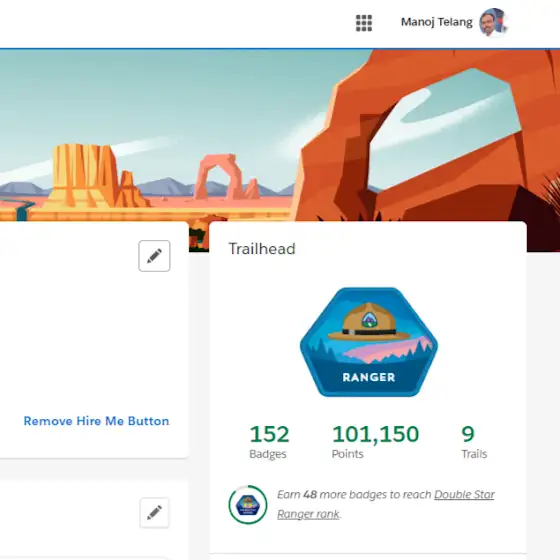Click the ranger hat on the badge
560x560 pixels.
tap(369, 322)
